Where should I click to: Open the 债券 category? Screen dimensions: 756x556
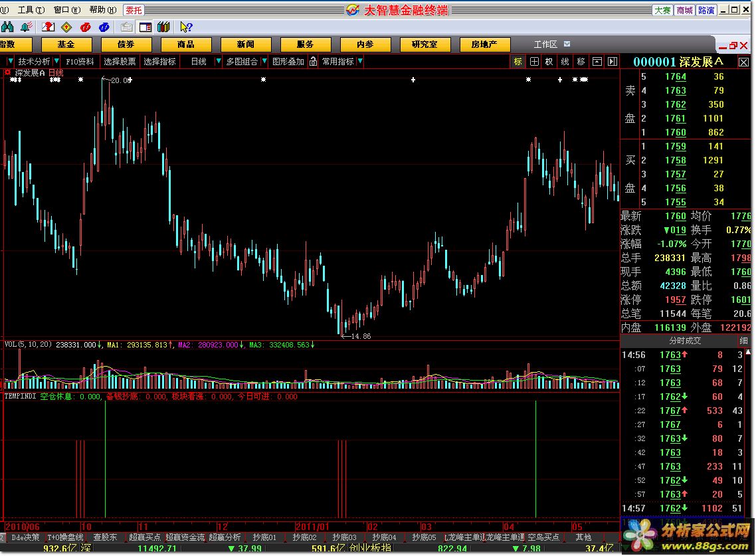[x=126, y=45]
